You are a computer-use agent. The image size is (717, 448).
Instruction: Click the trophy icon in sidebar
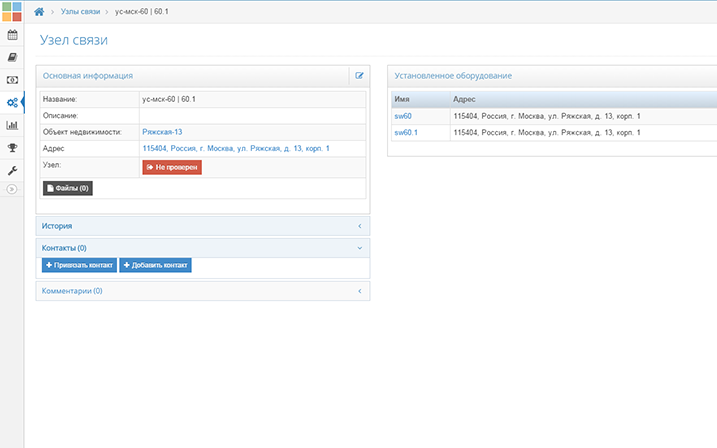tap(12, 148)
